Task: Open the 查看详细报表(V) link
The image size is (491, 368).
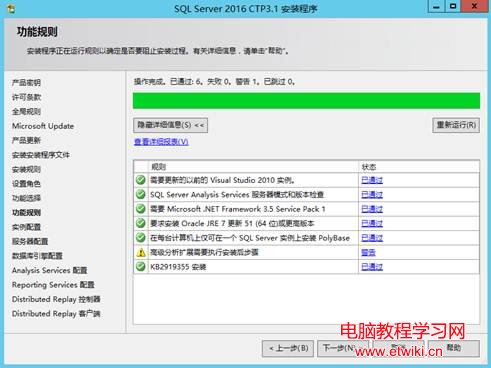Action: coord(161,142)
